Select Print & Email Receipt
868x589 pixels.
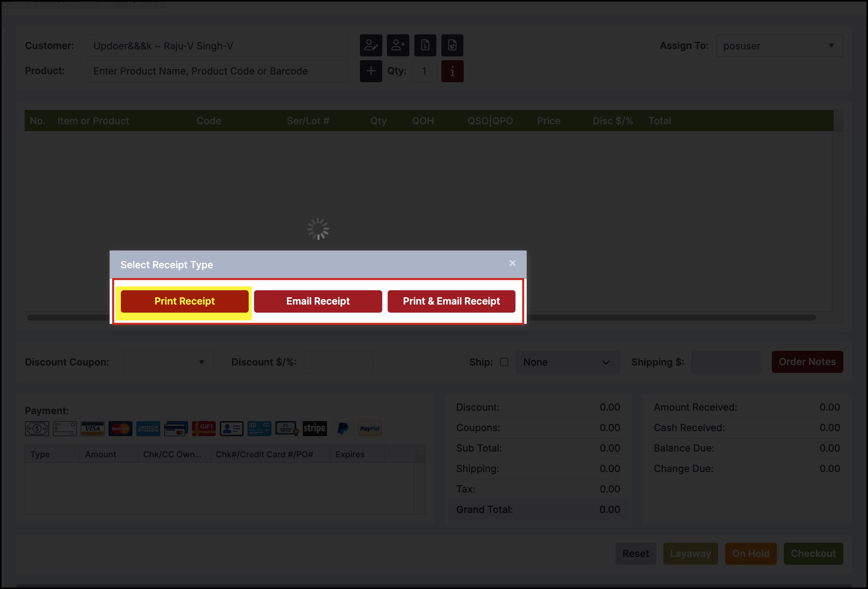click(451, 301)
